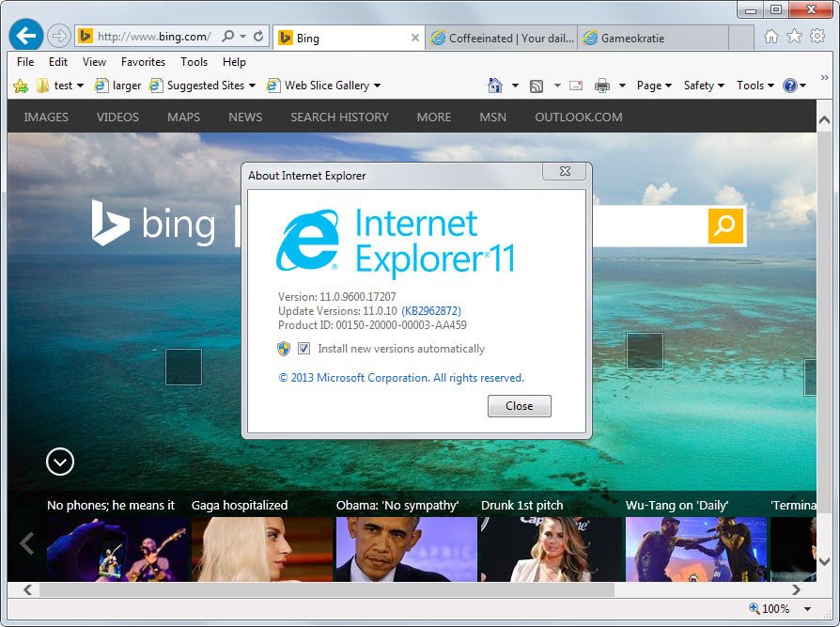Open the Page menu dropdown
840x627 pixels.
point(654,86)
